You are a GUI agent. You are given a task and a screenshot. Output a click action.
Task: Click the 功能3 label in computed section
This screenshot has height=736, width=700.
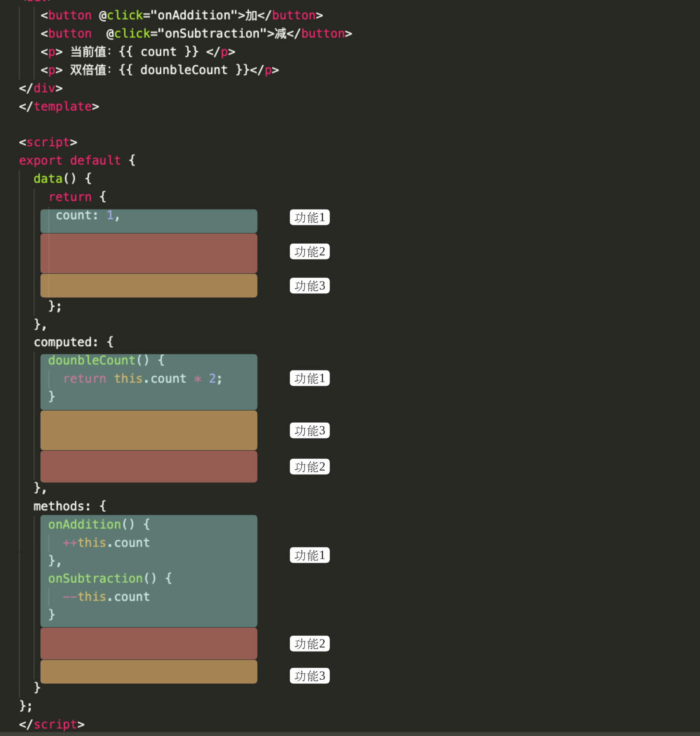(x=309, y=430)
